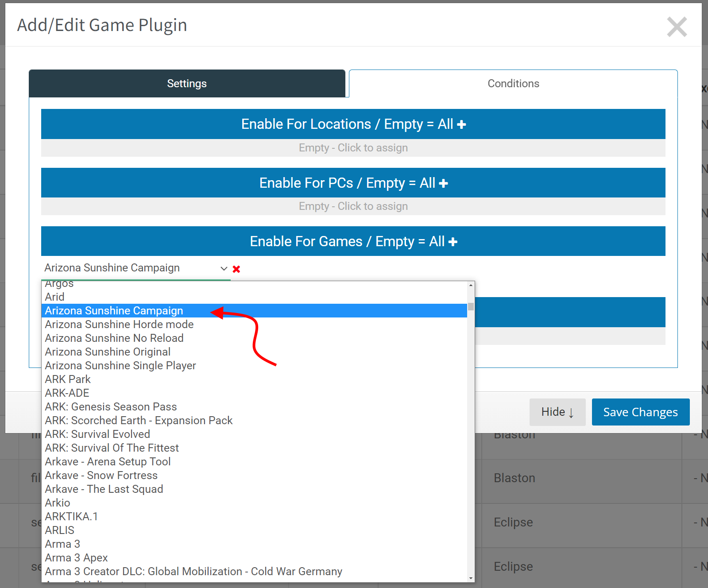
Task: Click the dropdown list scrollbar down arrow
Action: tap(471, 578)
